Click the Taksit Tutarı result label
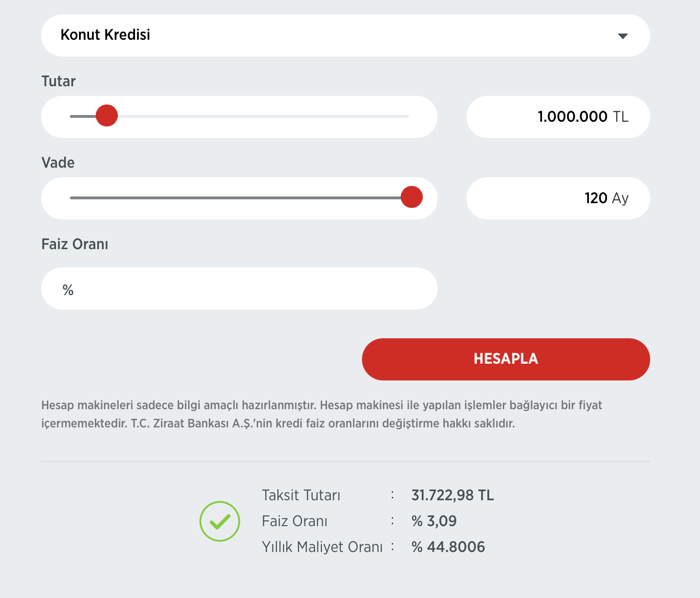The height and width of the screenshot is (598, 700). pos(301,495)
